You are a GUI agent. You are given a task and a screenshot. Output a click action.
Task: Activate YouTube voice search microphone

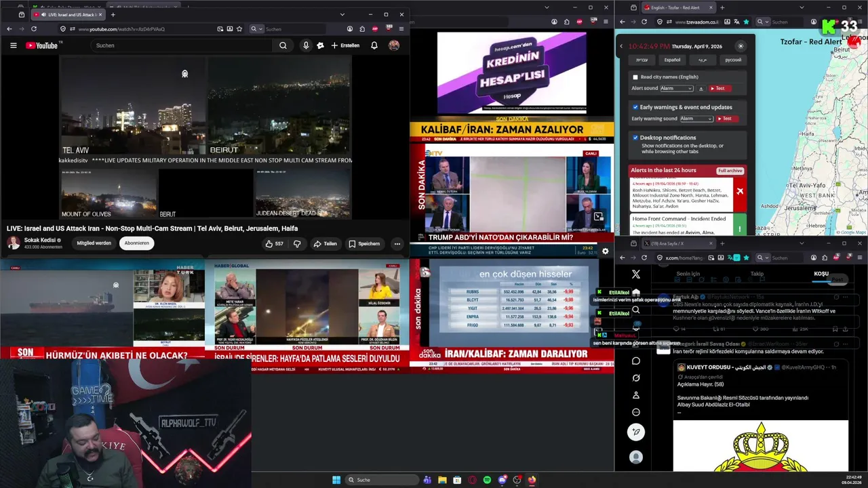[x=306, y=45]
